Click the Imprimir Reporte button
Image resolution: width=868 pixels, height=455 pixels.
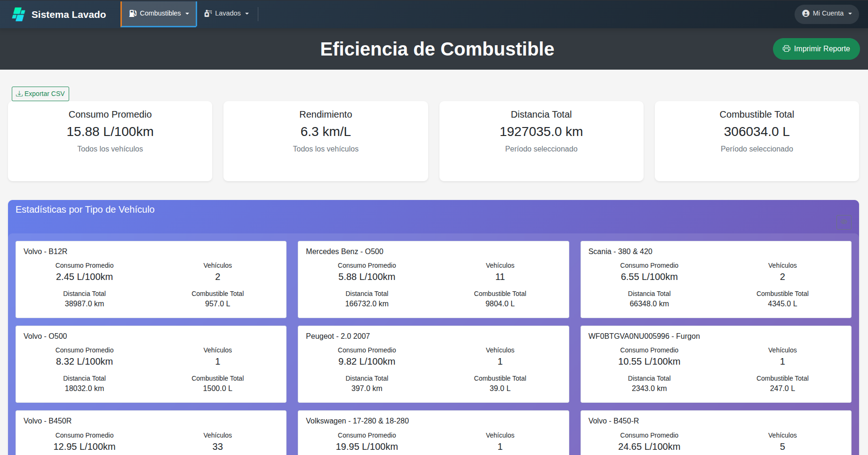(x=816, y=48)
